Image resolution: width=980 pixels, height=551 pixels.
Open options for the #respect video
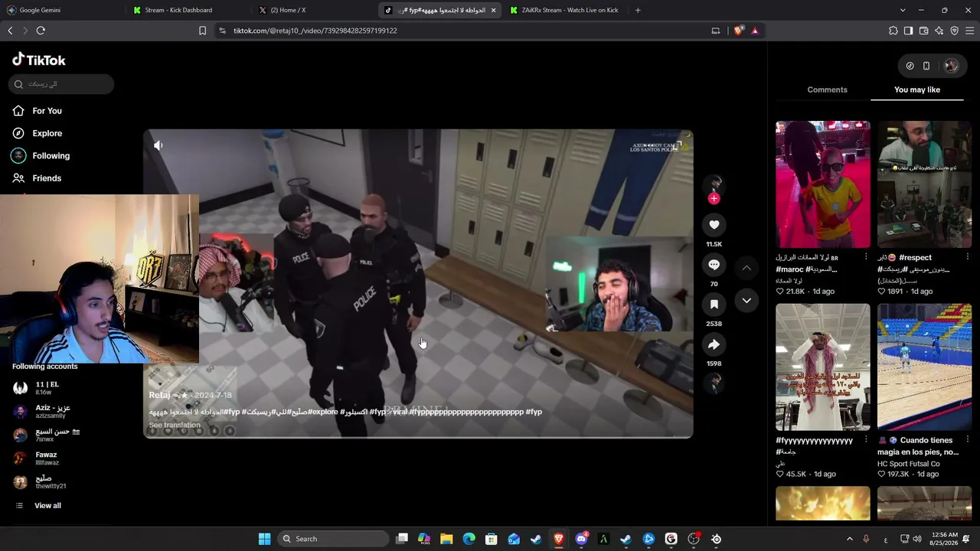pos(968,257)
